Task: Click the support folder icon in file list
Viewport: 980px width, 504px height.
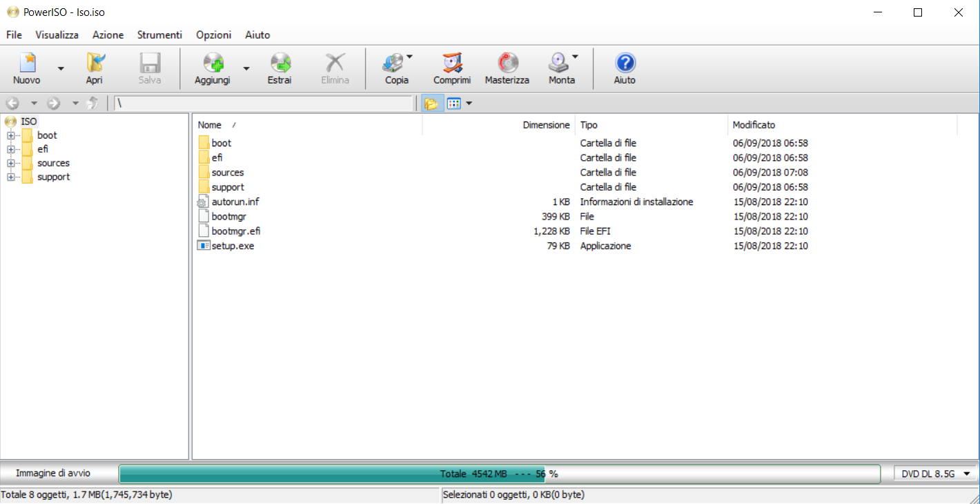Action: (x=204, y=187)
